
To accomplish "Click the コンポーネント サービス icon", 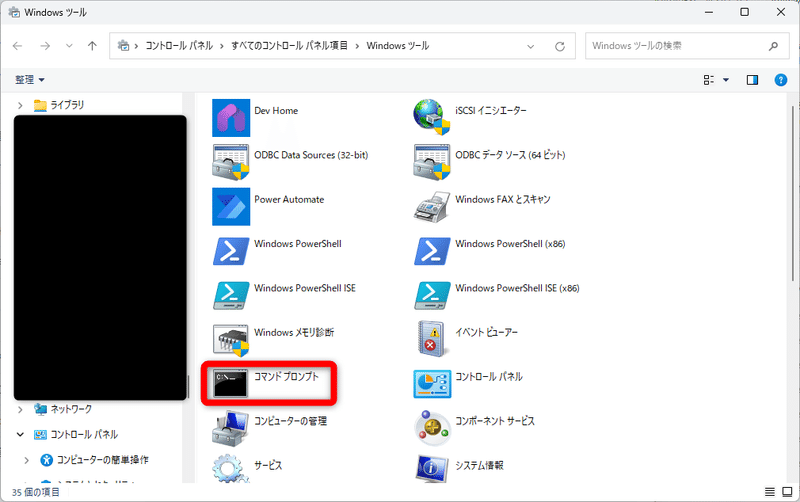I will click(432, 428).
